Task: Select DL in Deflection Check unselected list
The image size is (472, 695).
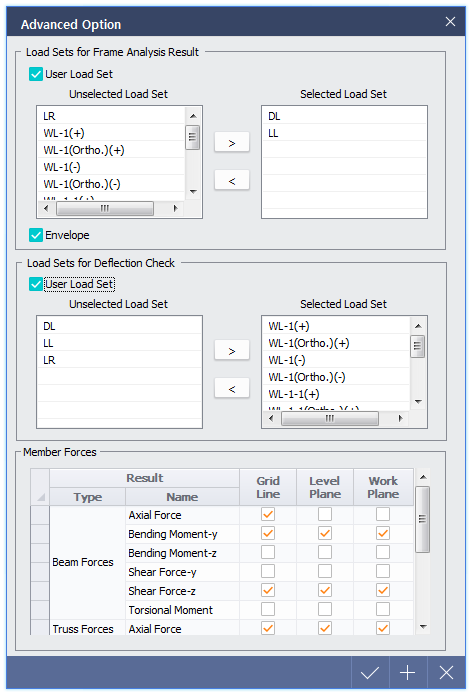Action: point(119,326)
